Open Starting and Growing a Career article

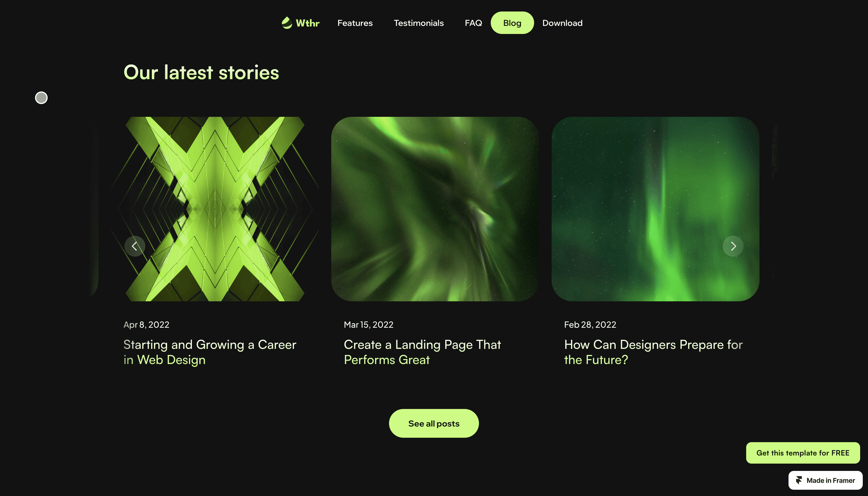[x=210, y=352]
